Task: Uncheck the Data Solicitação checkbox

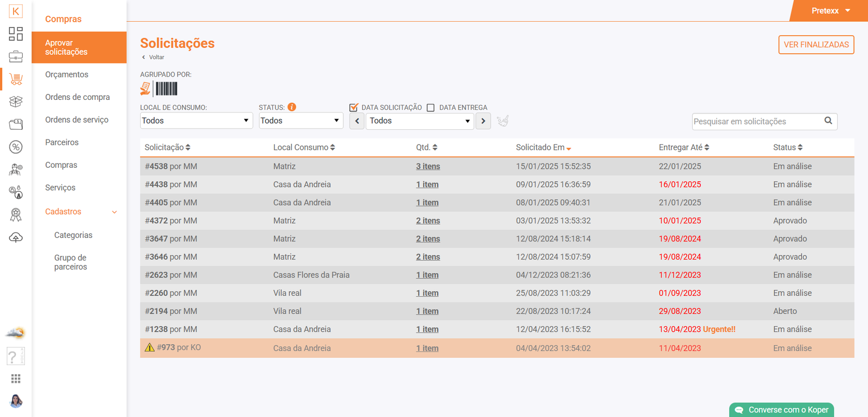Action: 354,108
